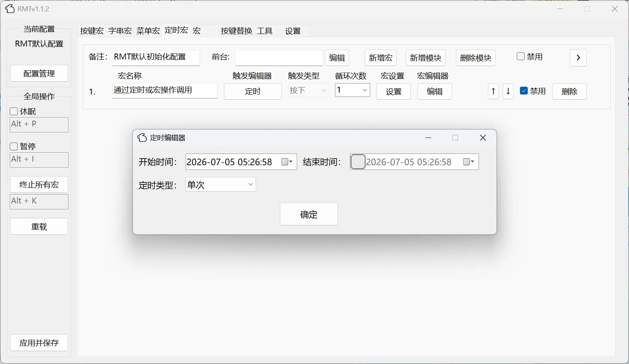Image resolution: width=629 pixels, height=364 pixels.
Task: Click the 重载 button
Action: click(39, 227)
